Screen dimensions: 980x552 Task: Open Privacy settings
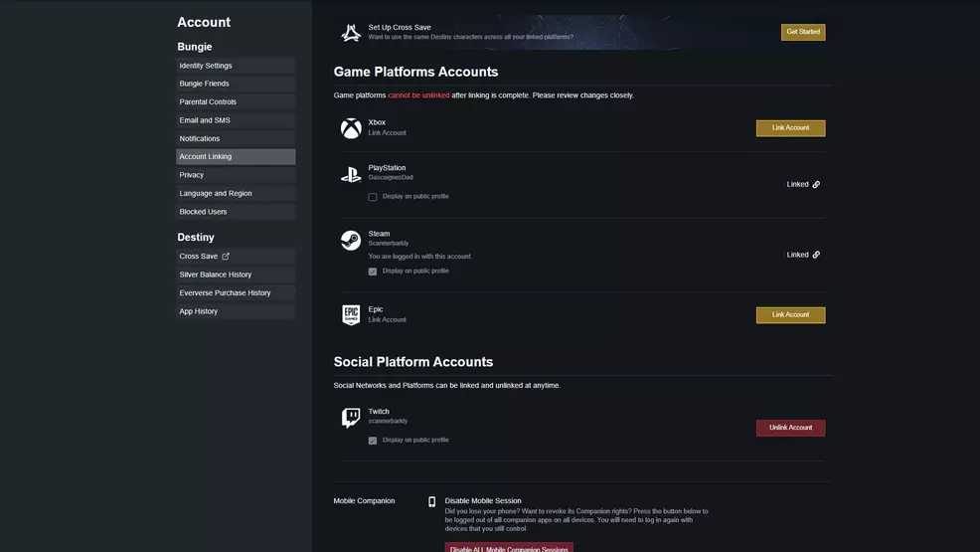click(x=236, y=175)
